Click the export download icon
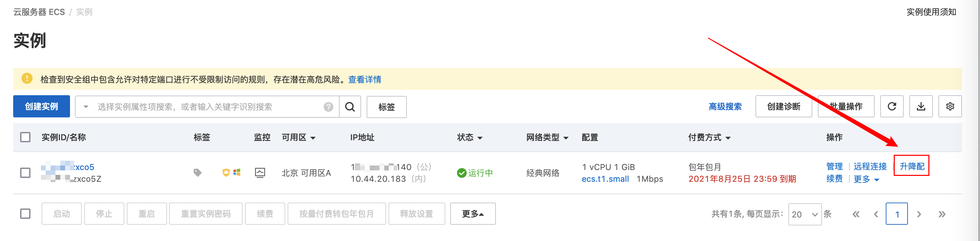 pos(921,106)
